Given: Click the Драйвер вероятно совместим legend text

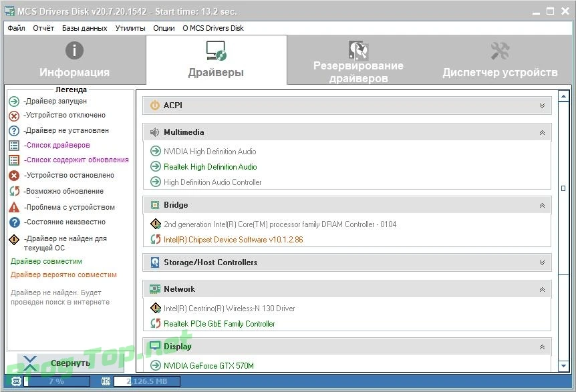Looking at the screenshot, I should tap(63, 275).
